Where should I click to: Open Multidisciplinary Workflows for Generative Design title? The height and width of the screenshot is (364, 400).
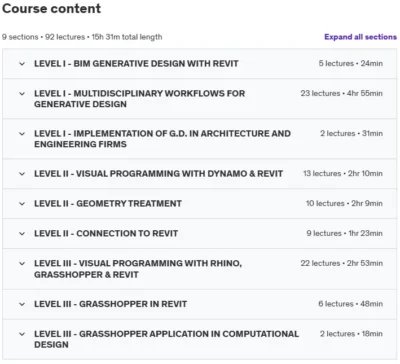[x=139, y=99]
